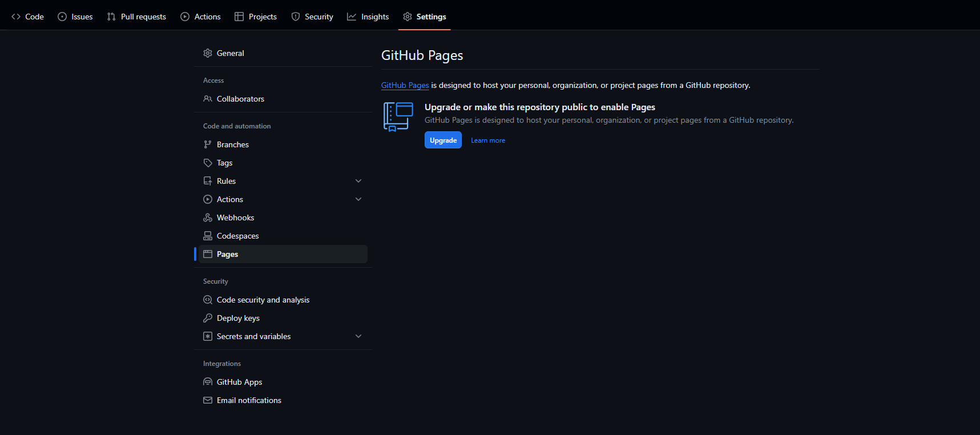Click the play icon beside top Actions

pyautogui.click(x=185, y=17)
